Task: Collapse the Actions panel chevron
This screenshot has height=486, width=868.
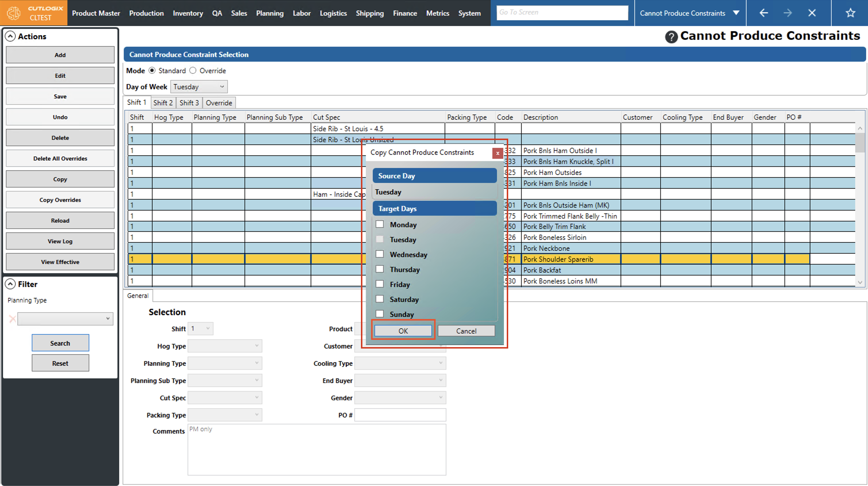Action: pos(10,36)
